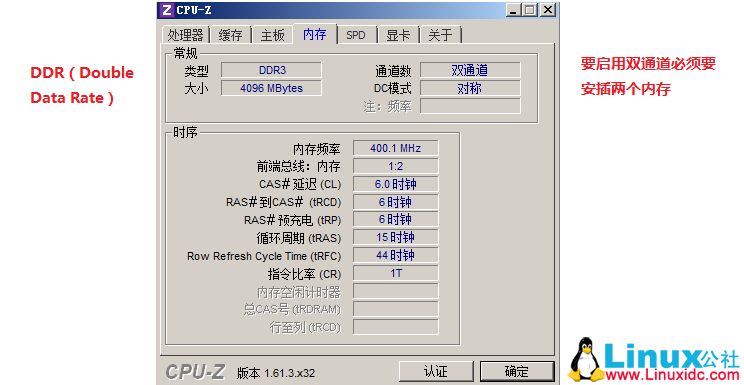744x385 pixels.
Task: Click the 1:2 FSB ratio value
Action: [395, 166]
